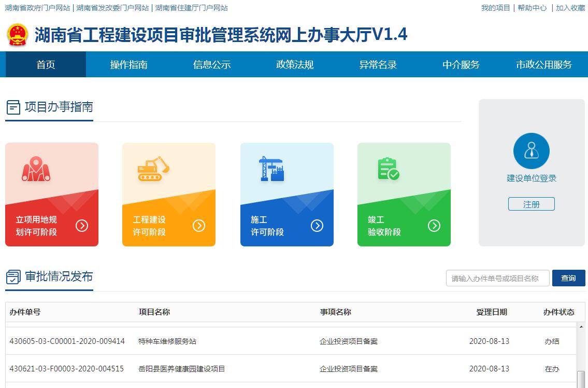Click the arrow circle on the blue 施工许可 card
This screenshot has height=388, width=588.
pos(317,226)
